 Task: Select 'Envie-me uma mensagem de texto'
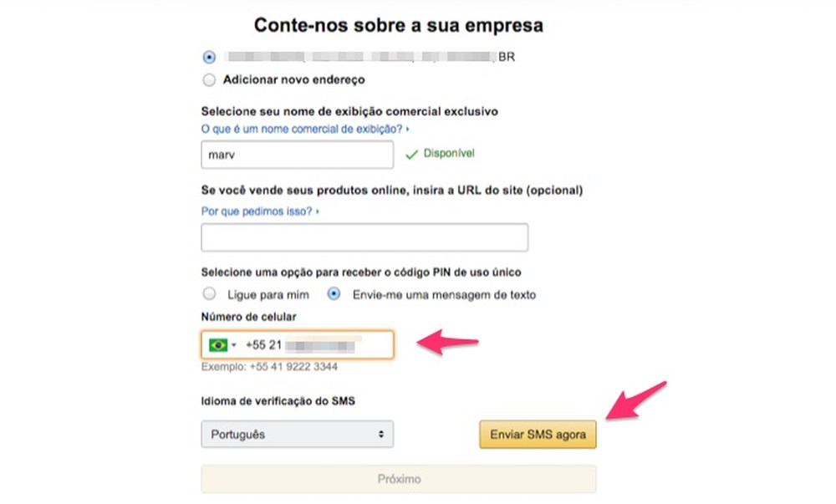click(x=335, y=294)
